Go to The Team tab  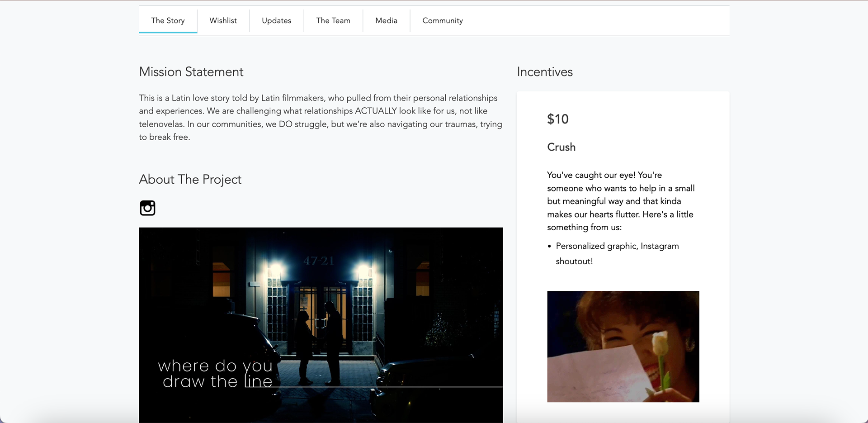pyautogui.click(x=333, y=21)
